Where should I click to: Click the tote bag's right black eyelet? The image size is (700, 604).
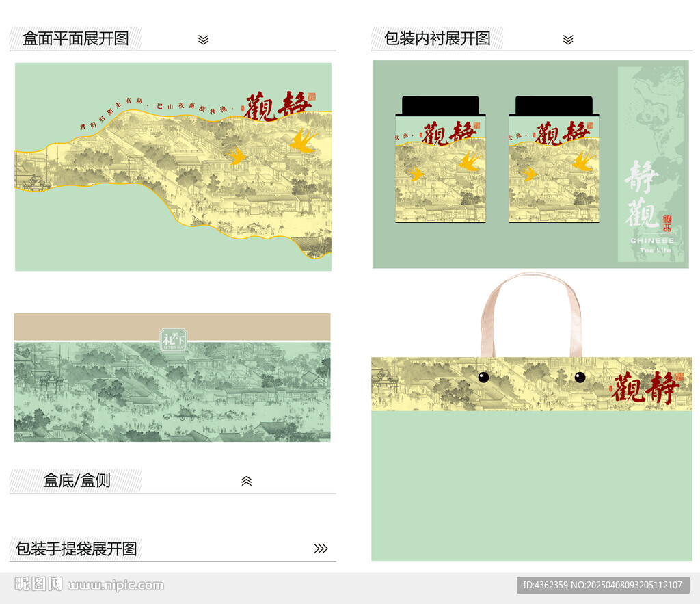pyautogui.click(x=580, y=378)
